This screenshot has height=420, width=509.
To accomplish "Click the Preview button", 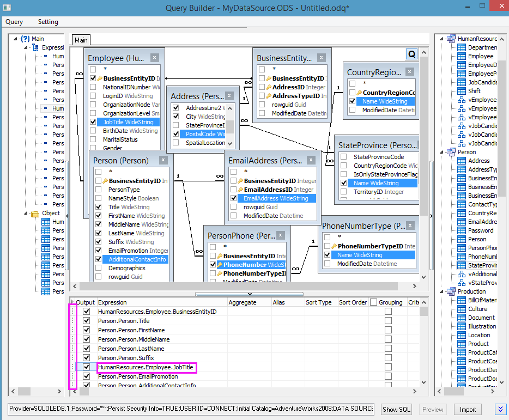I will point(432,409).
